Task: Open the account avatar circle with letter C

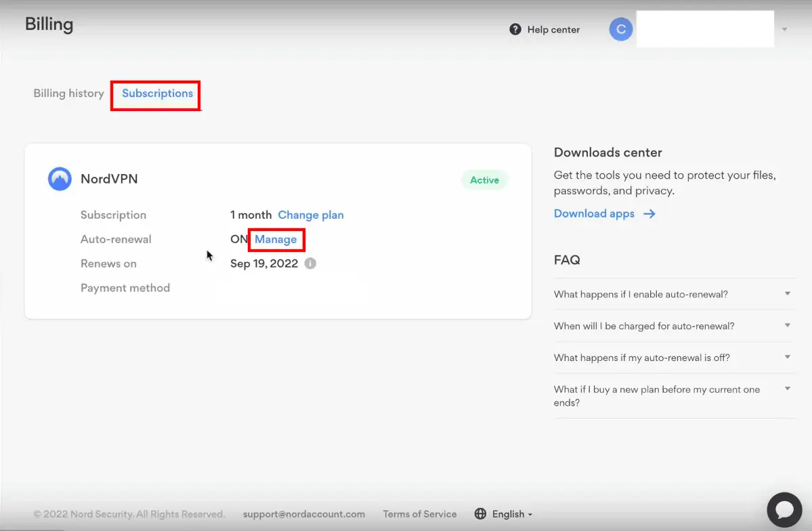Action: [x=620, y=29]
